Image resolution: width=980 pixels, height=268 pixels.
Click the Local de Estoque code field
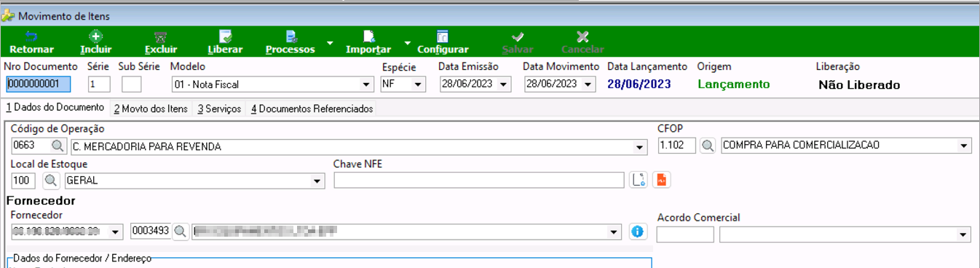pos(23,180)
